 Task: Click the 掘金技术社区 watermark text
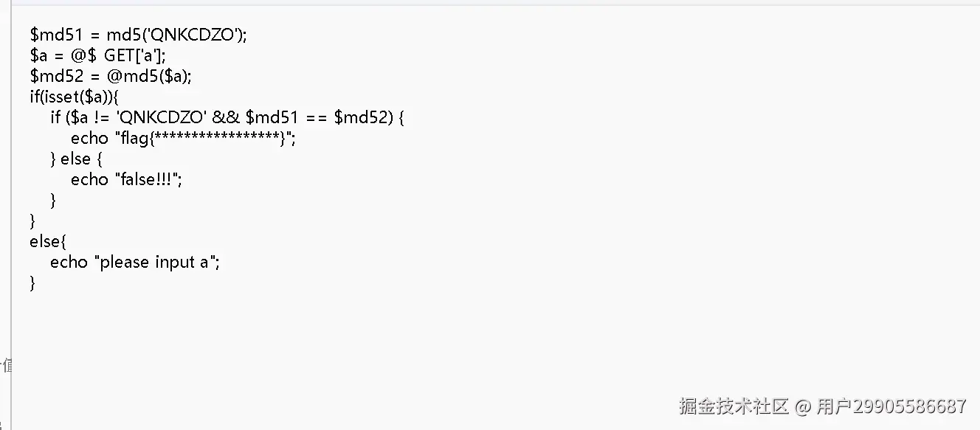(x=734, y=406)
